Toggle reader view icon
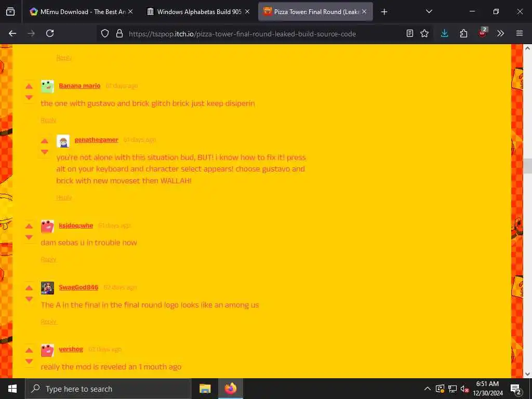This screenshot has width=532, height=399. (x=410, y=34)
